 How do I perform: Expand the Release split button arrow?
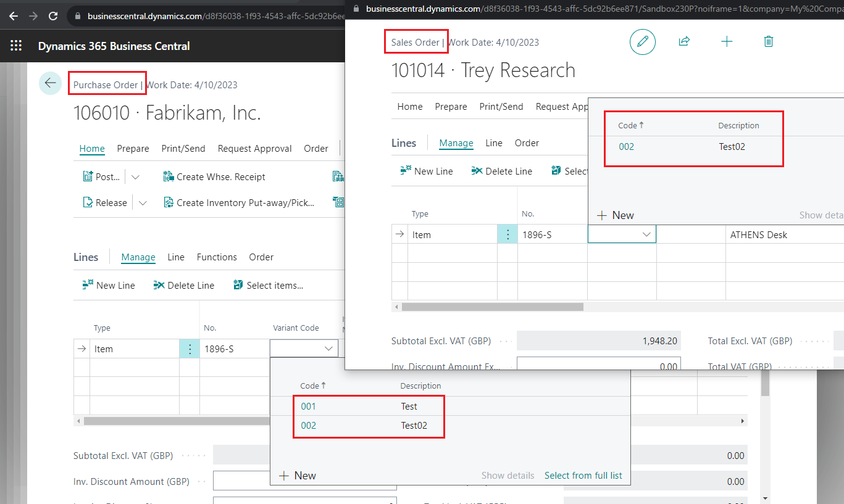tap(143, 203)
